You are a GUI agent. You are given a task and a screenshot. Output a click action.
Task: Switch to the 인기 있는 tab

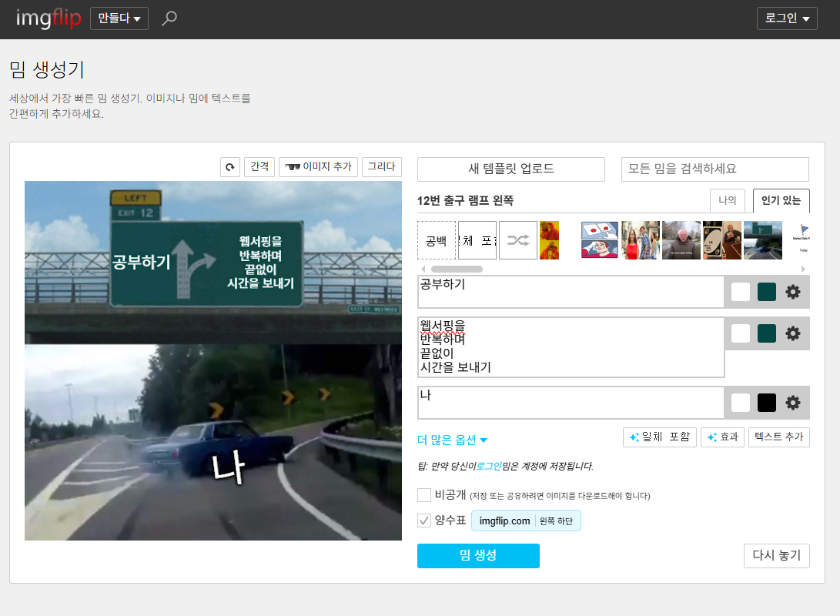[x=781, y=201]
